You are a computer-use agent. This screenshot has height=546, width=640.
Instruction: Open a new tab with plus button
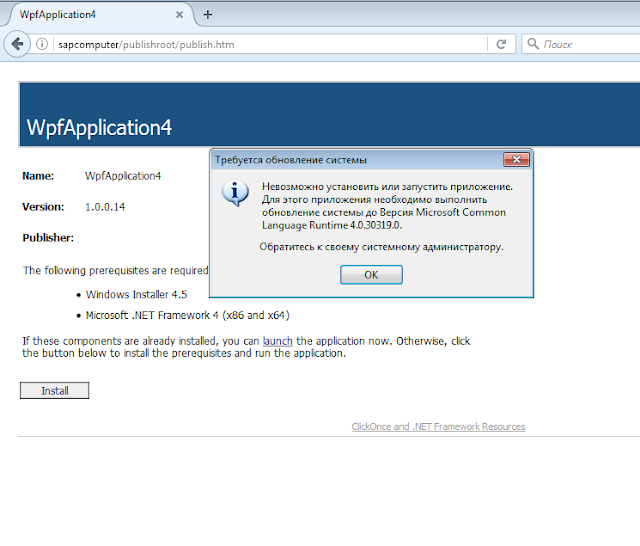click(208, 15)
